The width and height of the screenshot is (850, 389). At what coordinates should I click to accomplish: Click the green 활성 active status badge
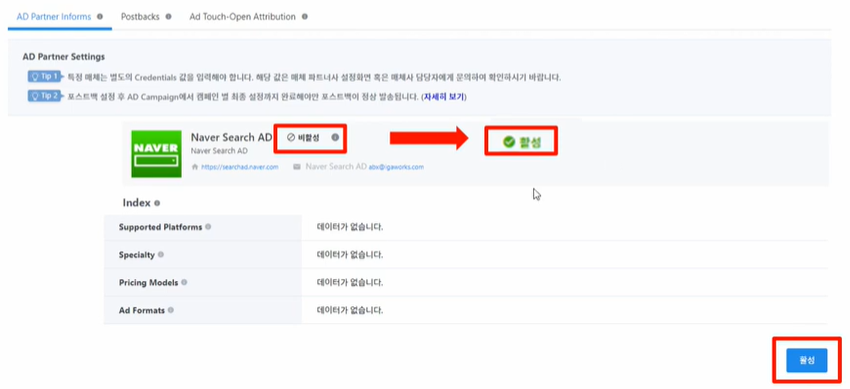tap(521, 142)
